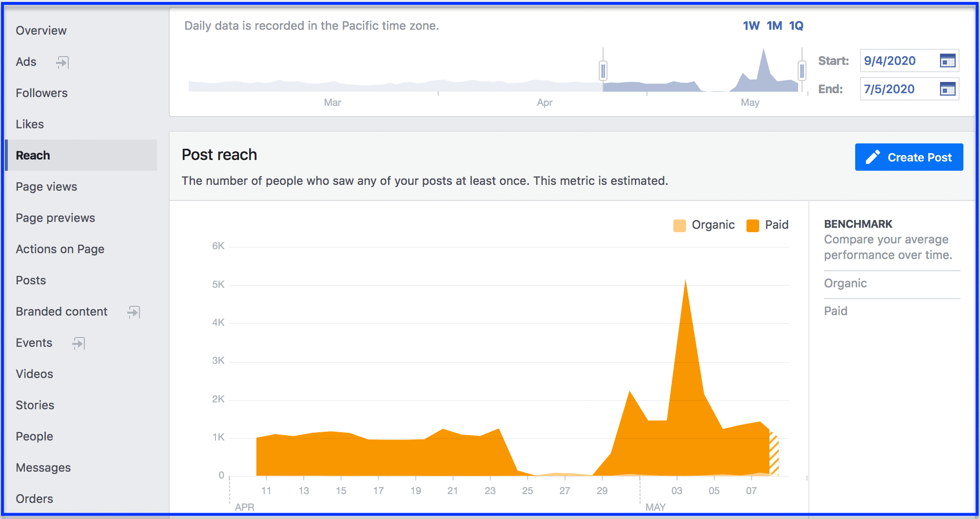Screen dimensions: 980x519
Task: Click the external link icon beside Ads
Action: (x=62, y=62)
